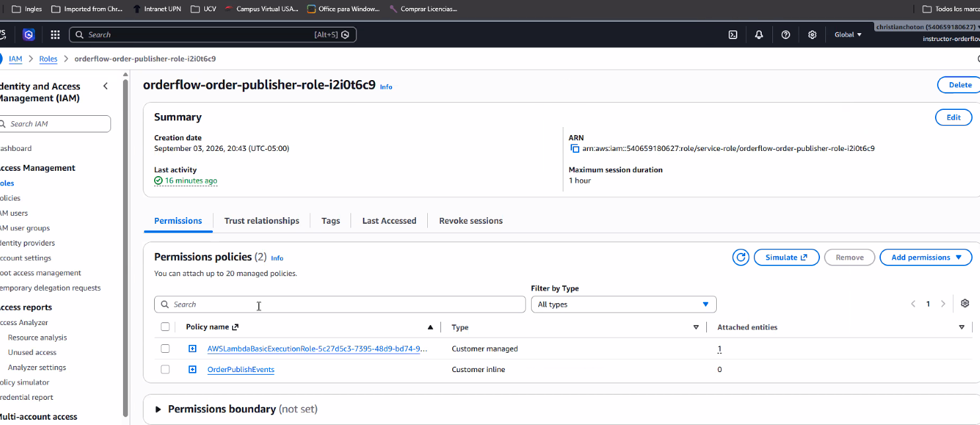
Task: Open the AWS services grid menu
Action: [x=56, y=34]
